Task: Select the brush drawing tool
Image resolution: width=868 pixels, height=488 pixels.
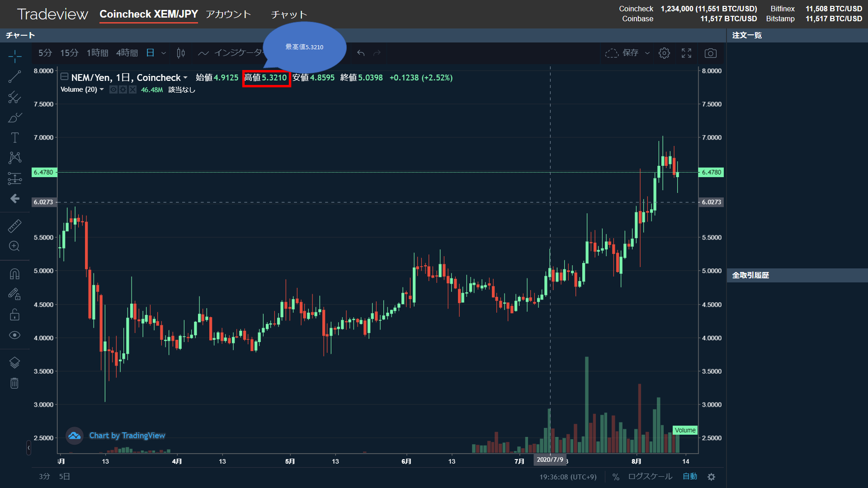Action: click(x=14, y=117)
